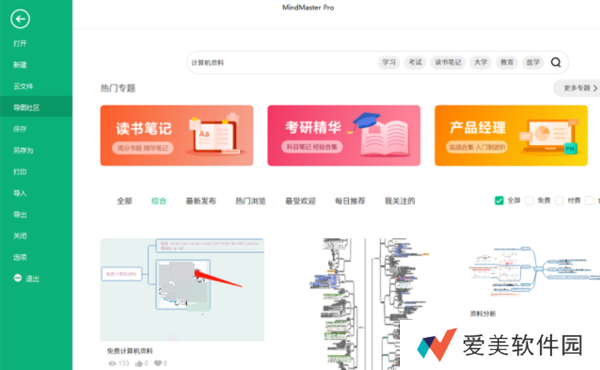This screenshot has height=370, width=600.
Task: Click the 医学 search tag
Action: pos(533,62)
